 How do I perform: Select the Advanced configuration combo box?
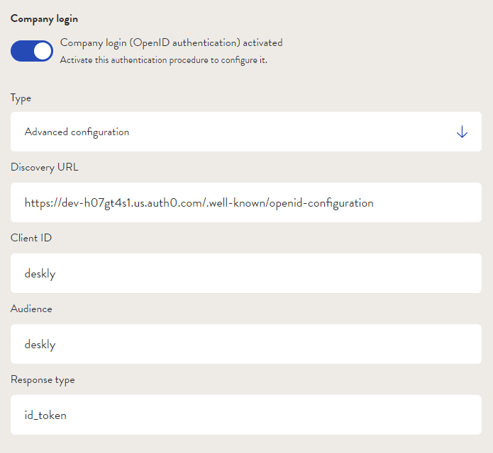[246, 132]
